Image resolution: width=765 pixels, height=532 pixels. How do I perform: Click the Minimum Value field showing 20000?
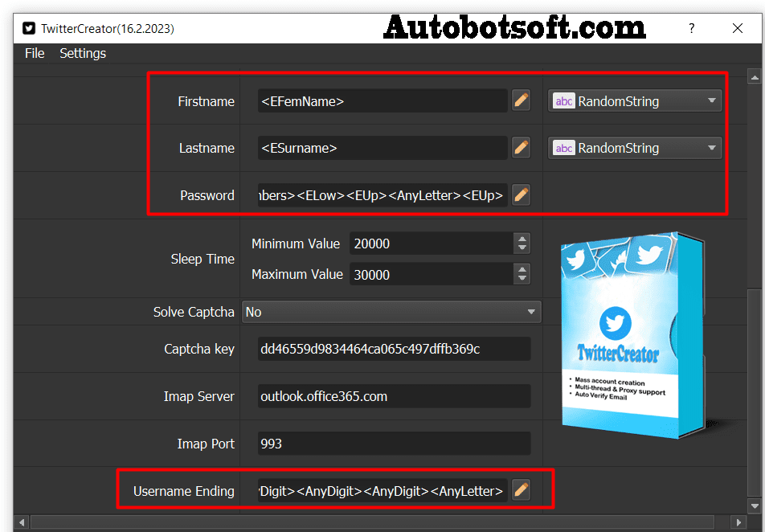coord(432,243)
